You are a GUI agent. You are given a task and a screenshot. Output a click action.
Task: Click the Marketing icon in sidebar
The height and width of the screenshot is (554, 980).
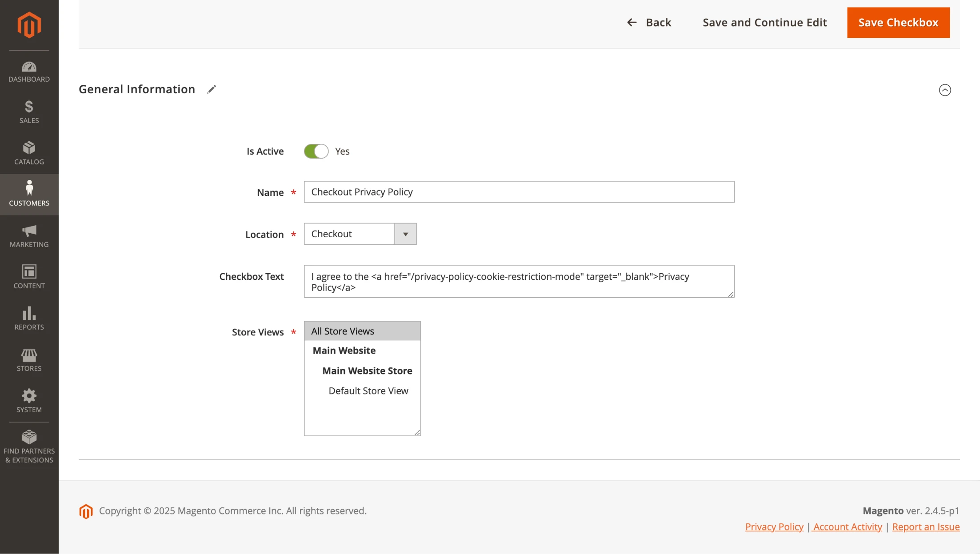pyautogui.click(x=28, y=235)
